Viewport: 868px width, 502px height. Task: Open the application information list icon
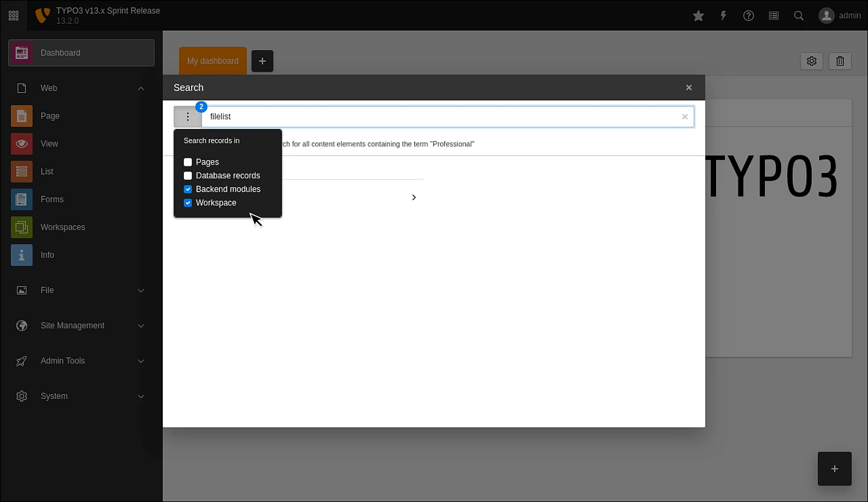point(774,16)
